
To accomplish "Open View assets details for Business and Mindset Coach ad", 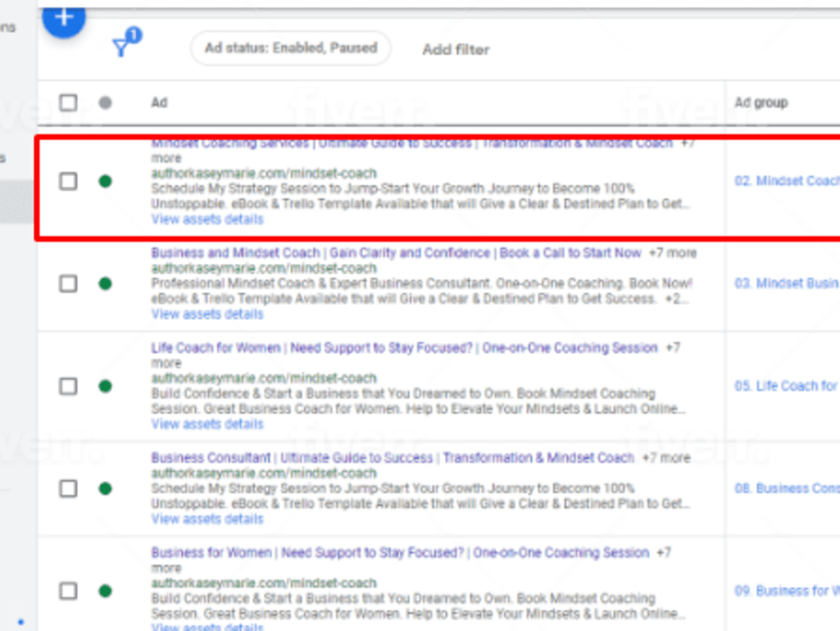I will 207,314.
